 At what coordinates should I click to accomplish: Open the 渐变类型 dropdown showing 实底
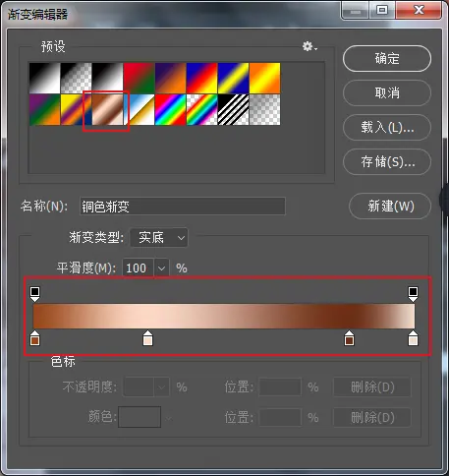point(159,237)
